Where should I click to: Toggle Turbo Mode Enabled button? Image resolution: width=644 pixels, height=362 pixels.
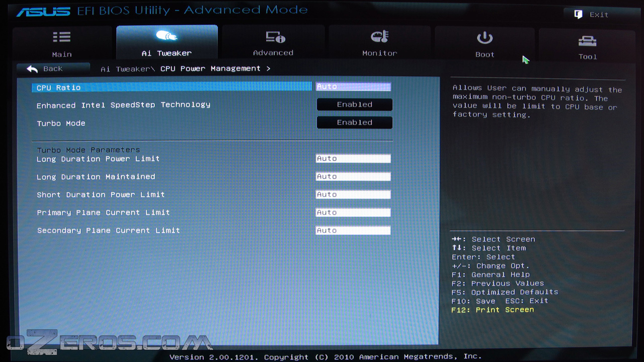point(354,123)
